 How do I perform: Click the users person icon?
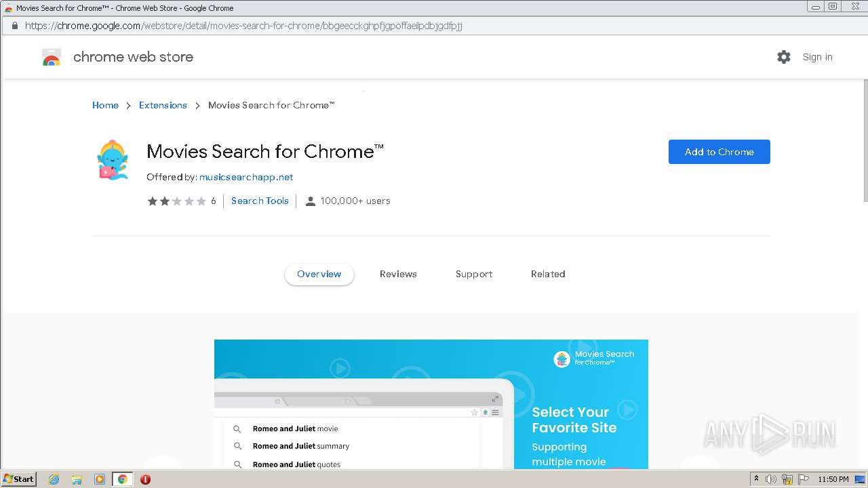(311, 201)
